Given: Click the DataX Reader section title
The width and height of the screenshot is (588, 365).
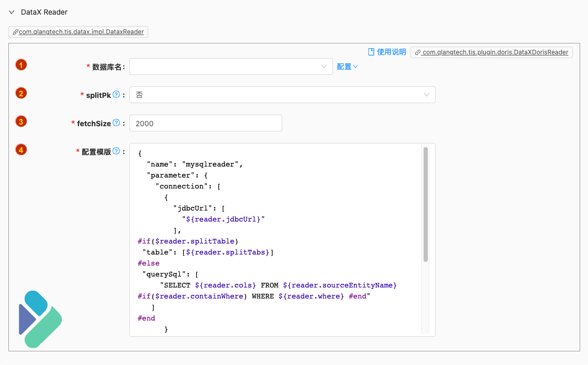Looking at the screenshot, I should click(44, 12).
